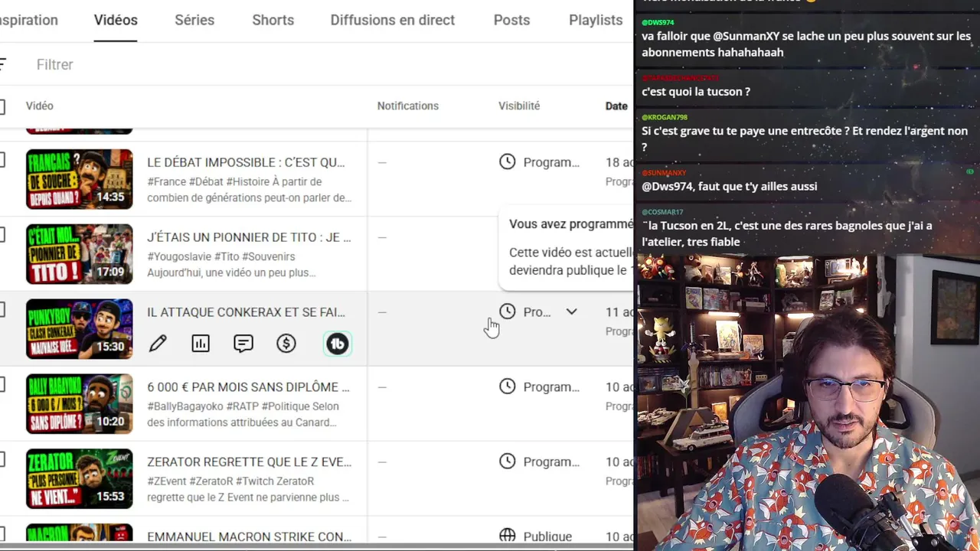Viewport: 980px width, 551px height.
Task: Click the 'Publique' visibility text on Macron row
Action: click(x=547, y=537)
